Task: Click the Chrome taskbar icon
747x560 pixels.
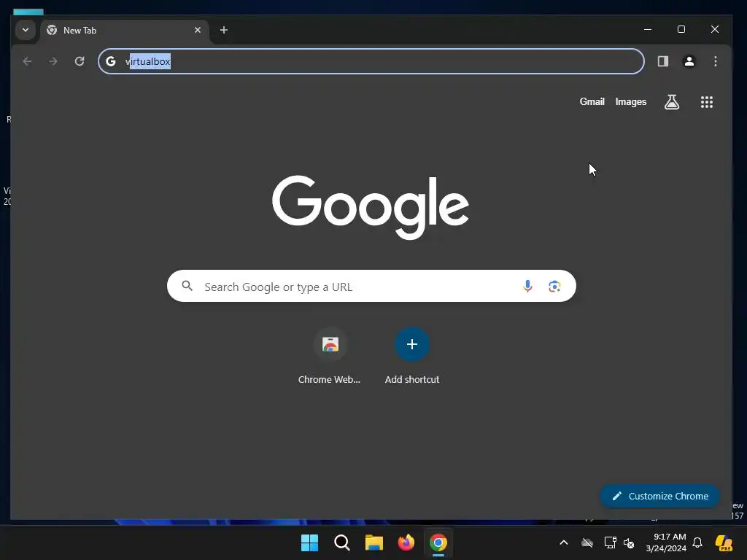Action: point(438,542)
